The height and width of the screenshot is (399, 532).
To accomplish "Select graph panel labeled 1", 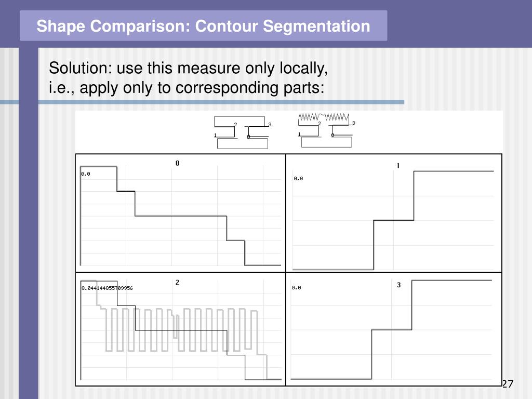I will [x=394, y=213].
